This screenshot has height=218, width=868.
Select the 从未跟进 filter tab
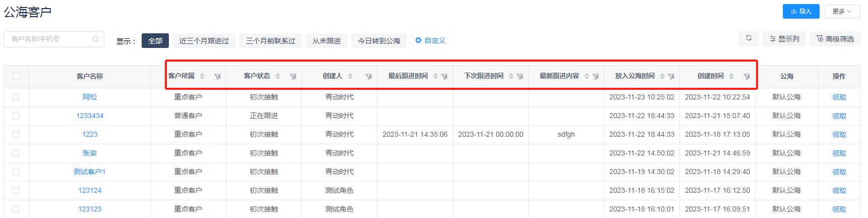[326, 41]
